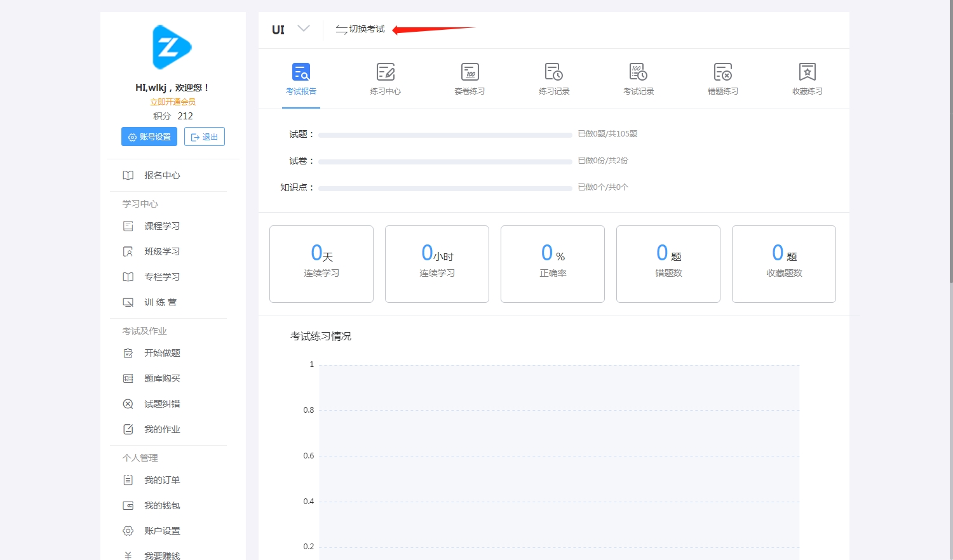
Task: Click the blue Z logo
Action: [172, 47]
